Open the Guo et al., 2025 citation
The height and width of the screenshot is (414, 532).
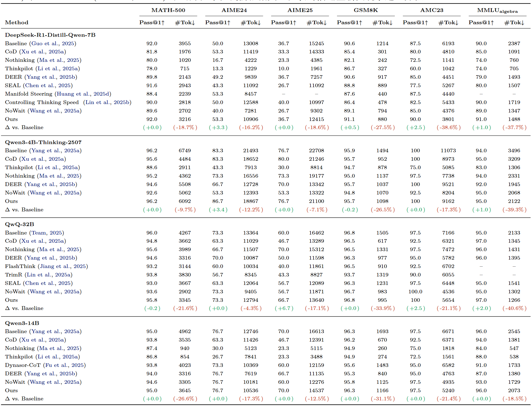53,43
